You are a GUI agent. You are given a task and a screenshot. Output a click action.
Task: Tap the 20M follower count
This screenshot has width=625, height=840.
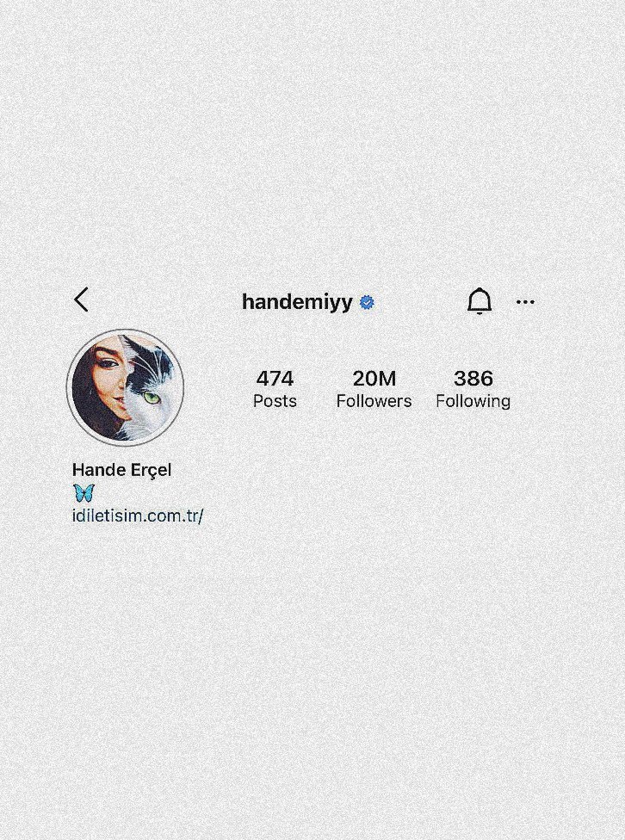click(374, 379)
